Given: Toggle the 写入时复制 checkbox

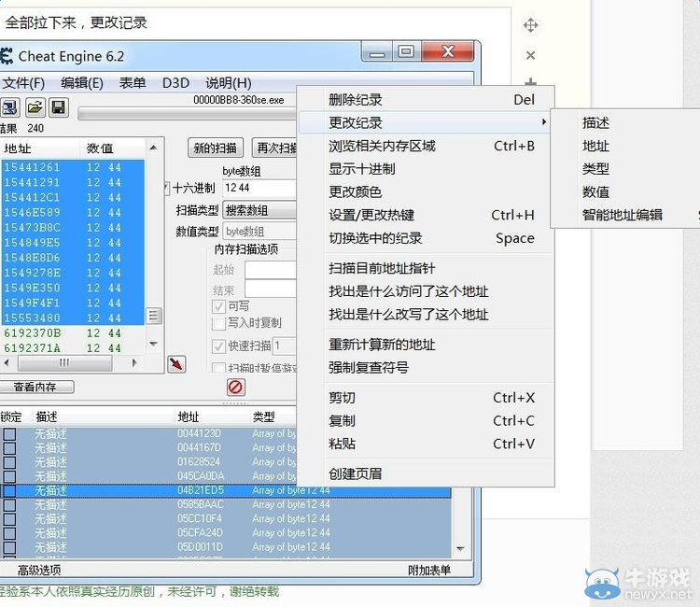Looking at the screenshot, I should point(218,323).
